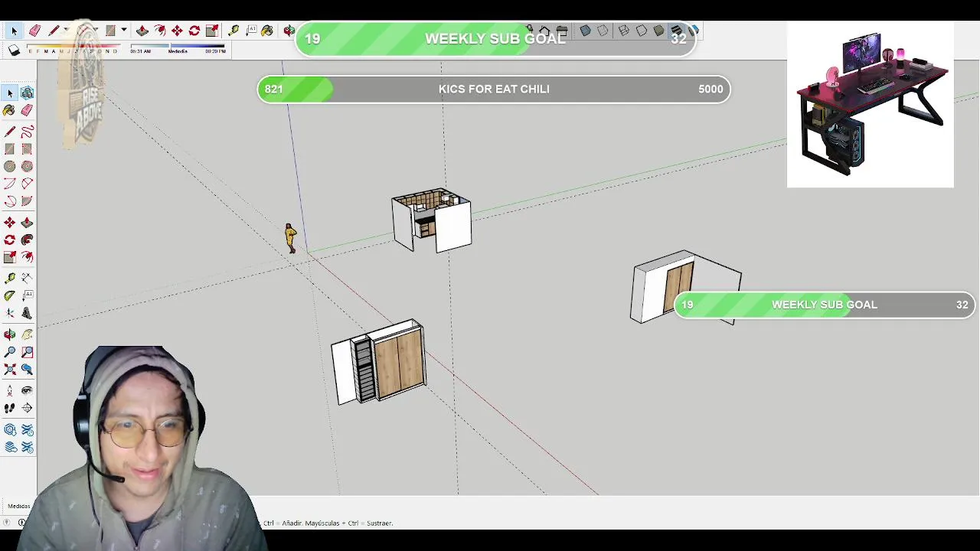Click Push/Pull in the top toolbar
Image resolution: width=980 pixels, height=551 pixels.
click(142, 31)
